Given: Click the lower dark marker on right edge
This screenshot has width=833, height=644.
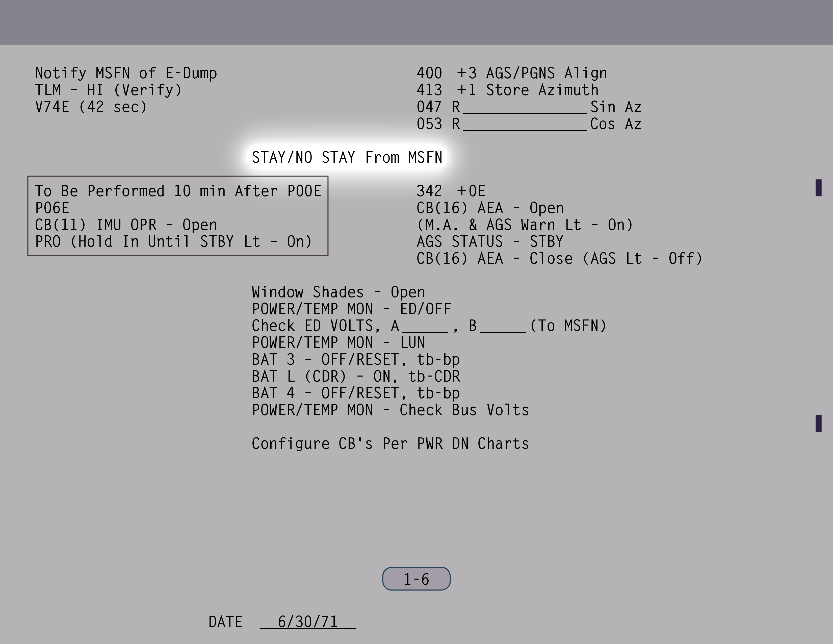Looking at the screenshot, I should 818,424.
